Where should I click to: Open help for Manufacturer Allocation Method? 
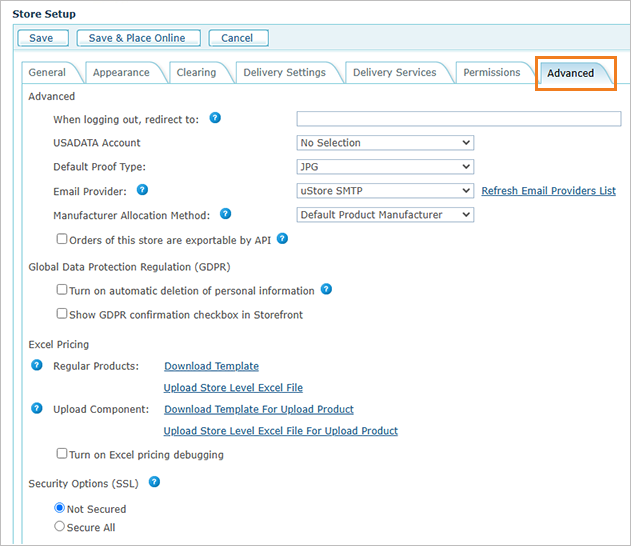225,213
